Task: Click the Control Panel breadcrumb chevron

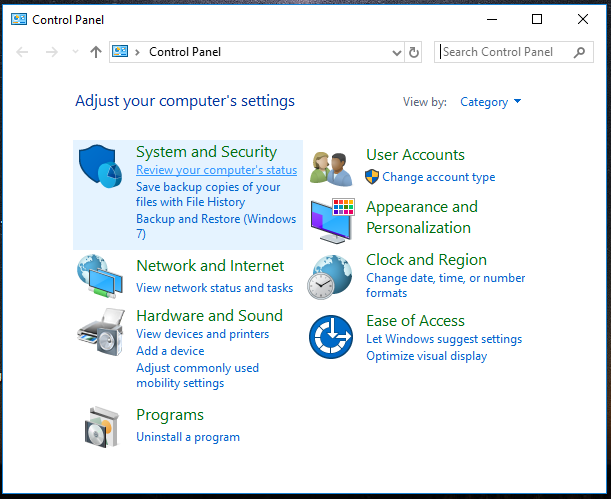Action: (x=137, y=52)
